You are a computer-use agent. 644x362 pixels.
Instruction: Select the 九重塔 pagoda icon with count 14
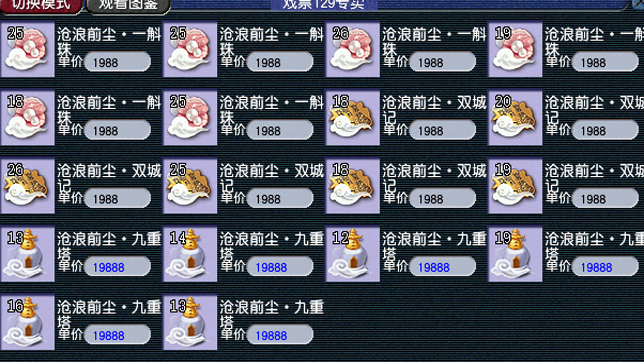point(190,254)
